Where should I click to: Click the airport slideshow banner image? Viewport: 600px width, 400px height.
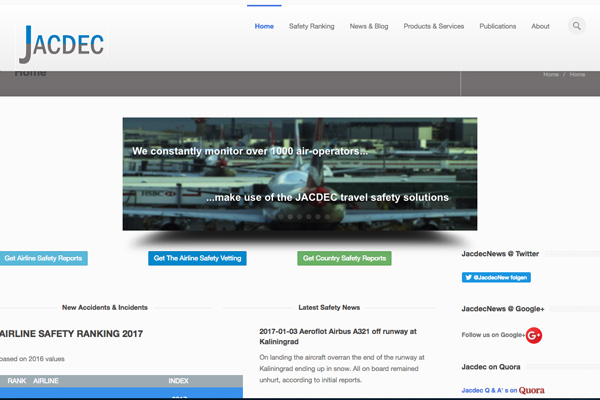[x=300, y=174]
